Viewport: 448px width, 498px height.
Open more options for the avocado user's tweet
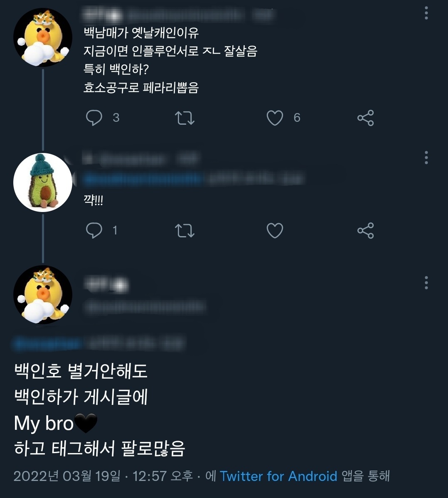tap(426, 158)
